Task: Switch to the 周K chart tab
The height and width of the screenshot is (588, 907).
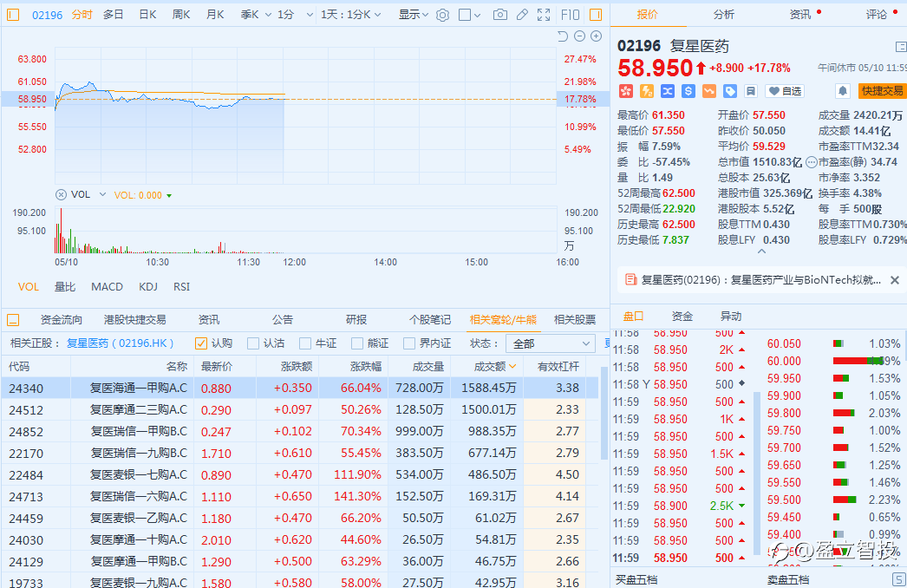Action: [181, 15]
